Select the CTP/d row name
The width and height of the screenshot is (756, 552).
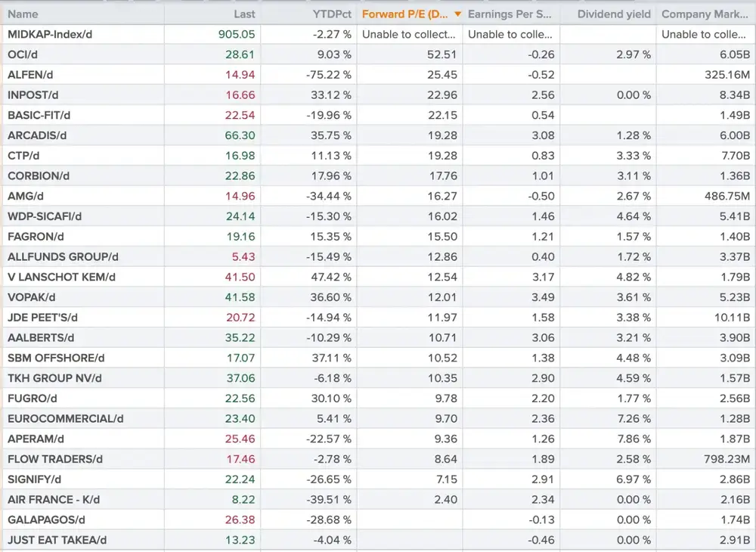point(23,156)
